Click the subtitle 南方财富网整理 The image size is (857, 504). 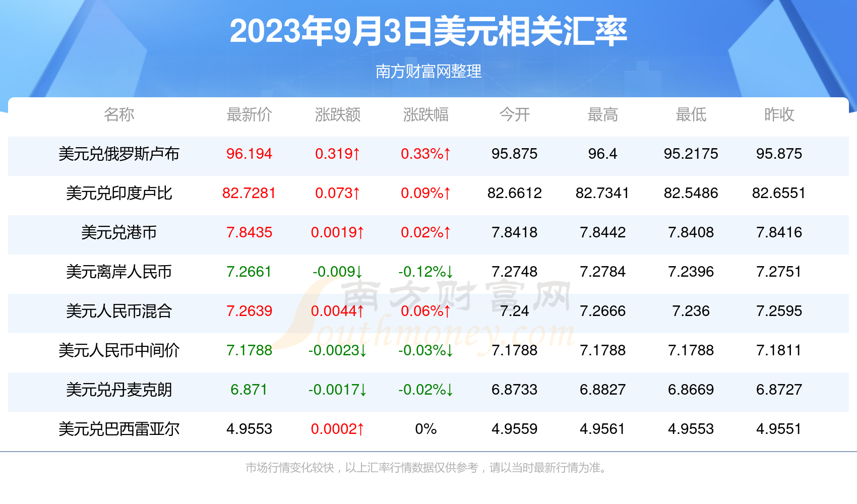click(428, 71)
